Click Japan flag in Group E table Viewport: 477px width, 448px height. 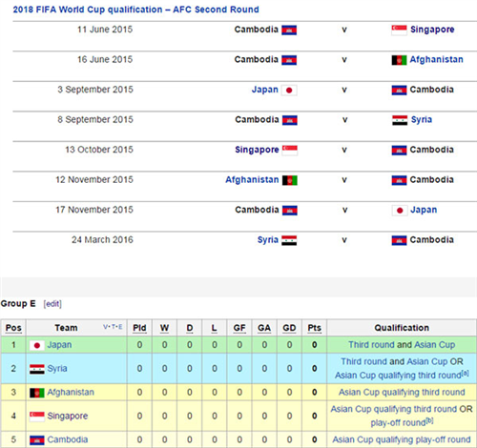37,345
